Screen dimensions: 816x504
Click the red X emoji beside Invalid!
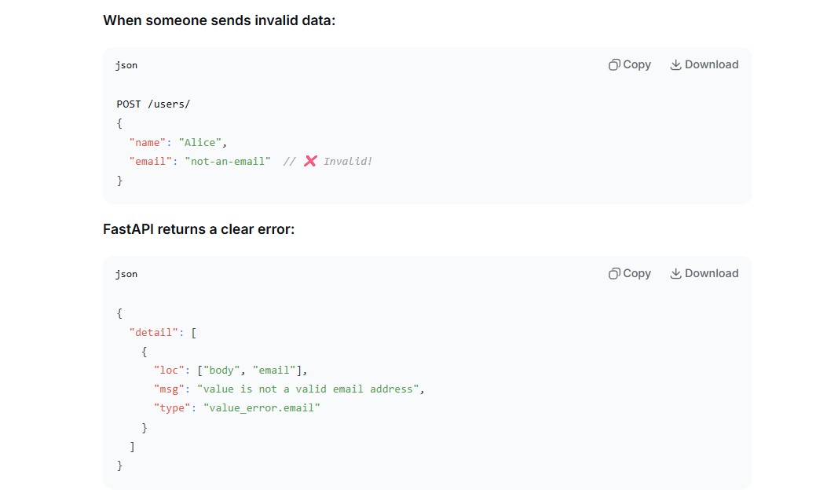coord(310,161)
